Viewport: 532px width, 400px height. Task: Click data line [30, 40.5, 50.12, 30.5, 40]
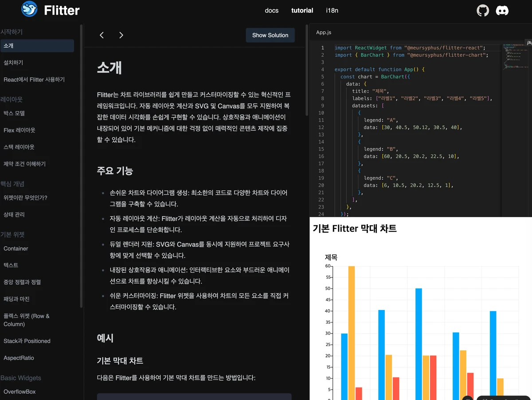(413, 127)
